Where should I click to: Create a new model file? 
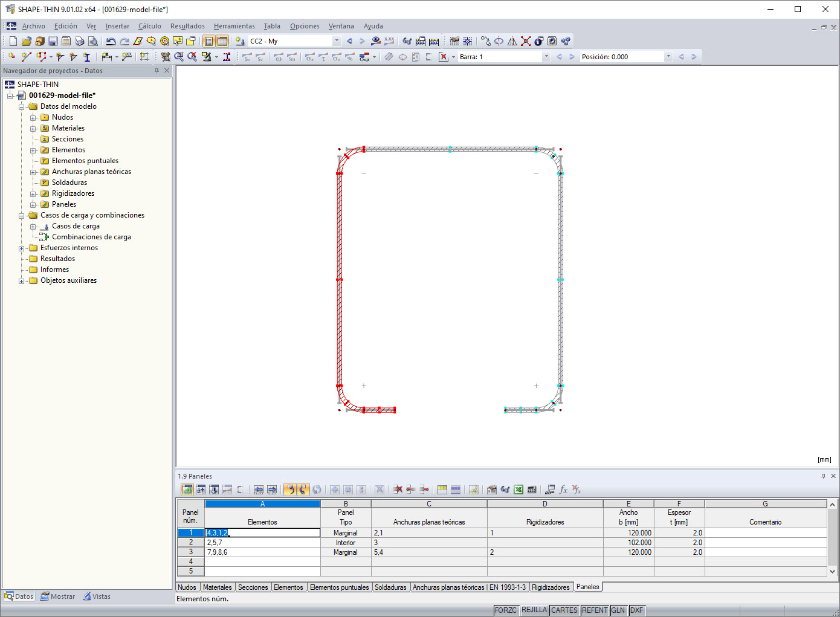[x=13, y=41]
